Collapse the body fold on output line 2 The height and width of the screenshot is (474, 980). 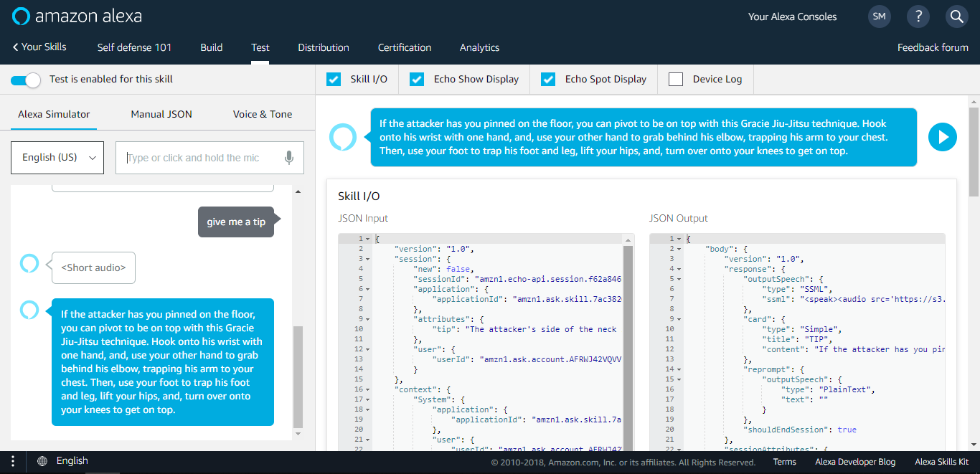(679, 249)
